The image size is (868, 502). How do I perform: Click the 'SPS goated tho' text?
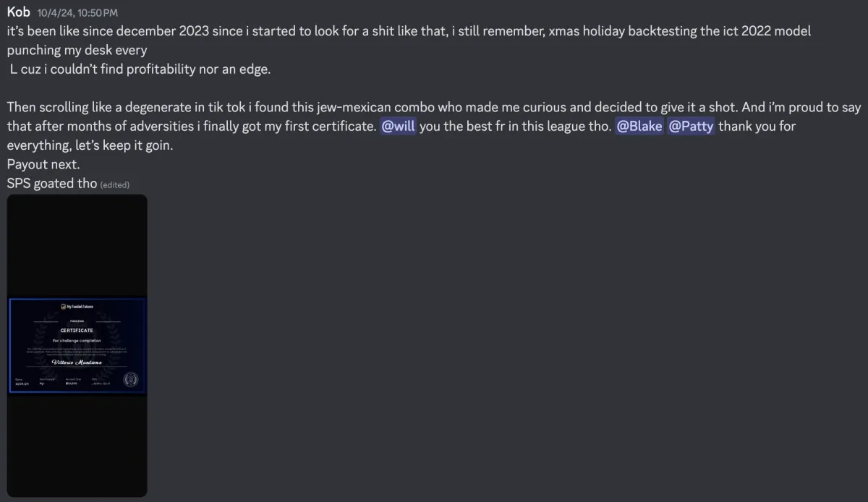tap(51, 184)
